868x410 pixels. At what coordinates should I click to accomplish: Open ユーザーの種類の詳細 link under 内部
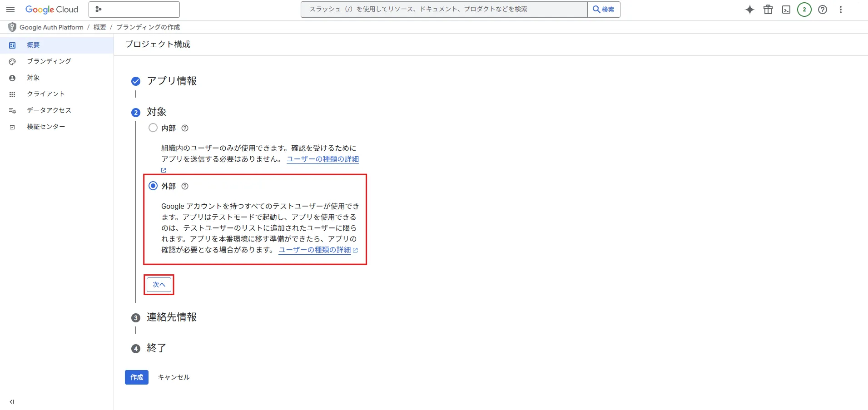click(322, 159)
